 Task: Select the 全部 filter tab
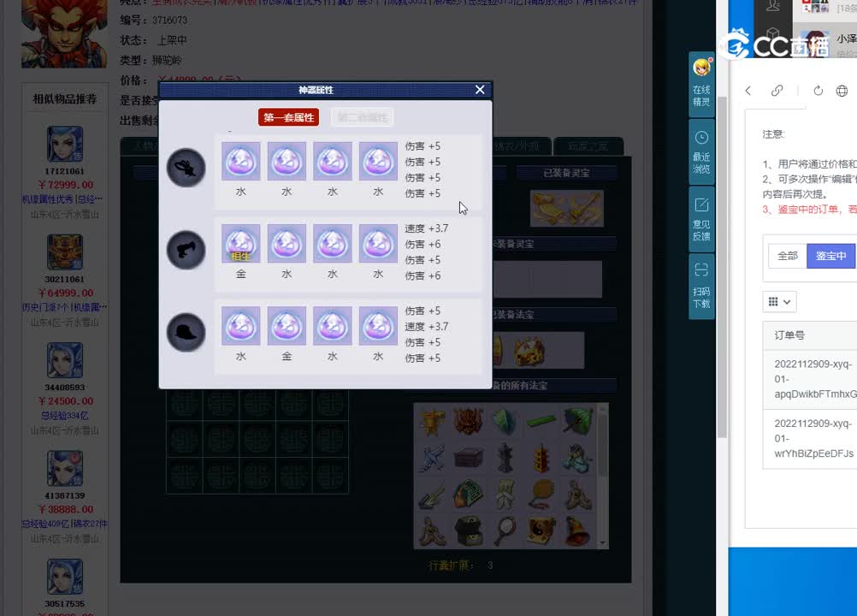[788, 256]
